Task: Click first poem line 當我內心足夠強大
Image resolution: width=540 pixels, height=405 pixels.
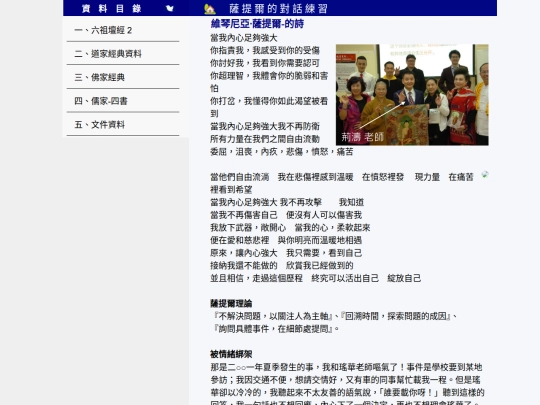Action: (244, 38)
